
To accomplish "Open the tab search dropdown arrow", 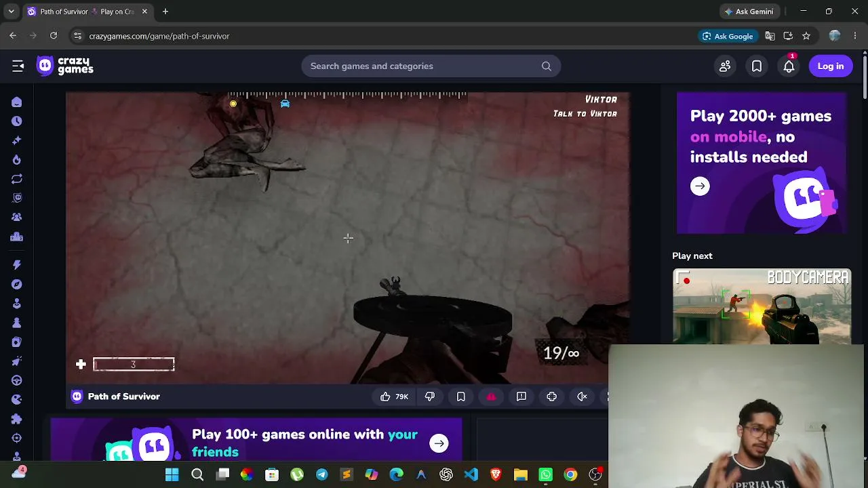I will tap(11, 12).
